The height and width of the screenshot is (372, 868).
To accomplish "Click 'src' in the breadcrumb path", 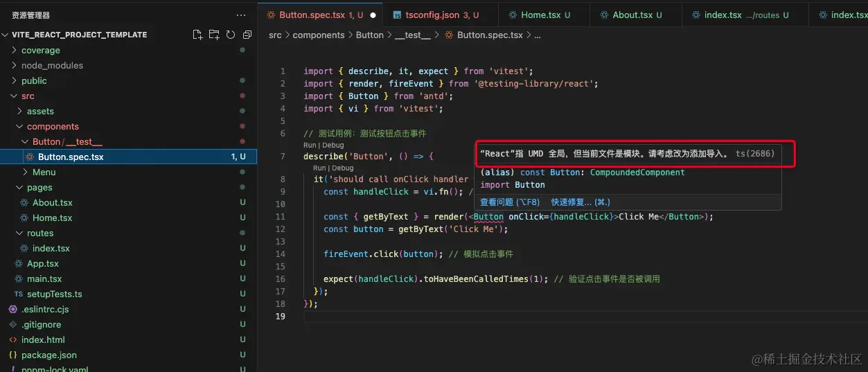I will [x=275, y=35].
